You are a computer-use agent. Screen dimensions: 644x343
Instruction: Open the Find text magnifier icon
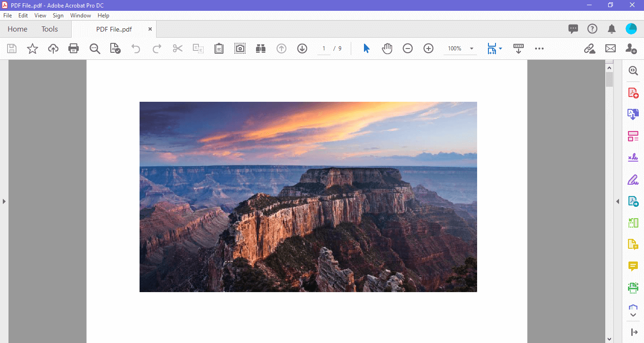tap(95, 49)
